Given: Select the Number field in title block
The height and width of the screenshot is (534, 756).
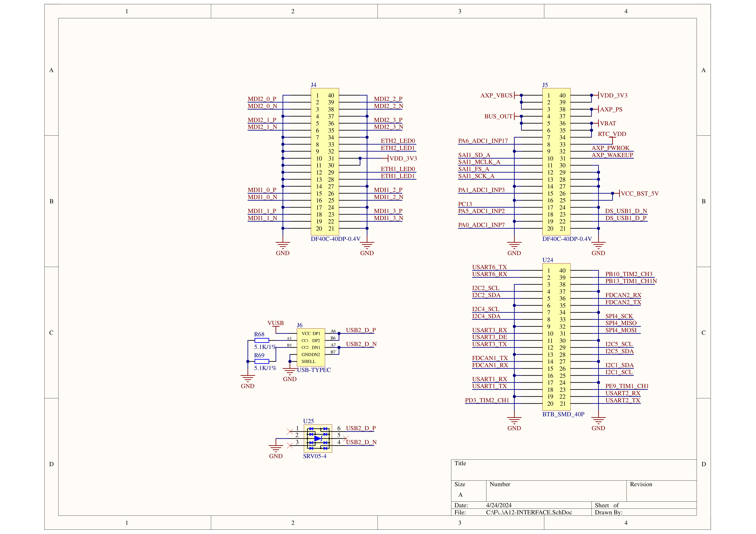Looking at the screenshot, I should pyautogui.click(x=556, y=491).
